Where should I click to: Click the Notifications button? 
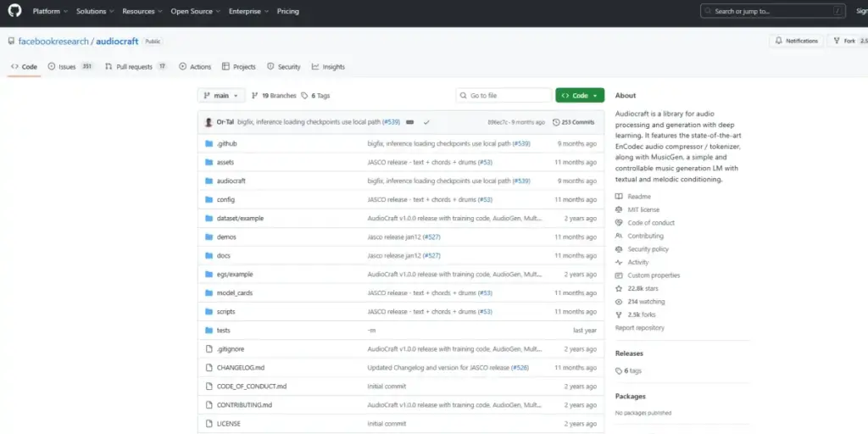(795, 41)
